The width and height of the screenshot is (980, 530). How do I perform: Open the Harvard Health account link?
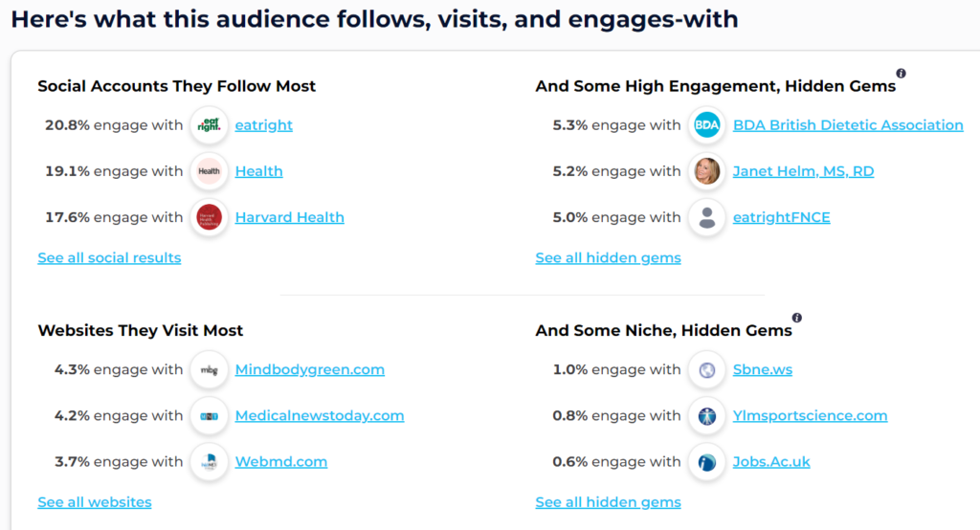pos(289,217)
